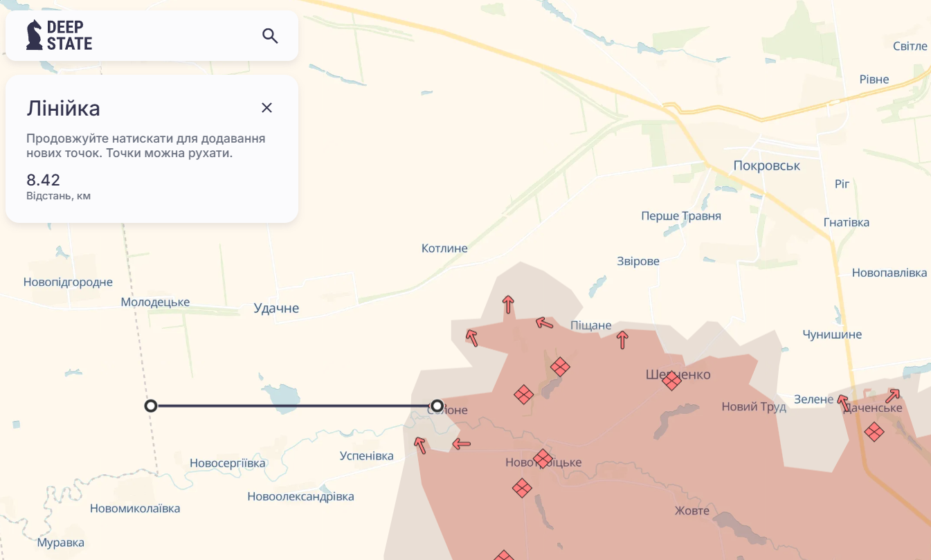Screen dimensions: 931x560
Task: Click the Жовте settlement label
Action: 692,510
